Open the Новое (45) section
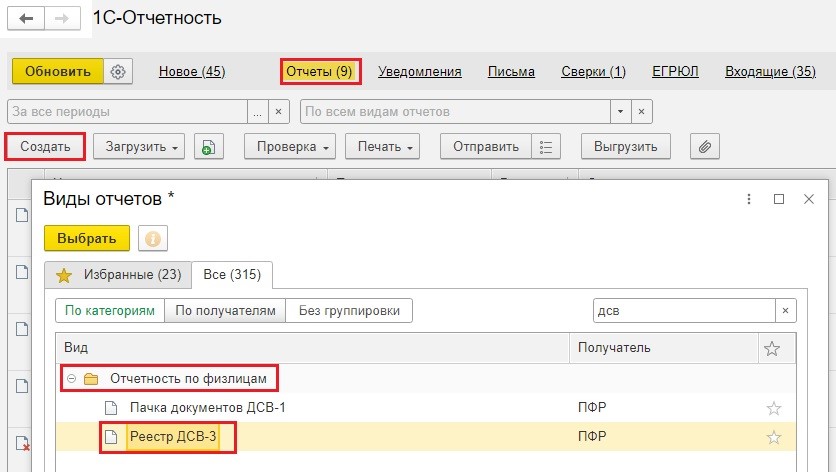The image size is (836, 472). (x=192, y=71)
